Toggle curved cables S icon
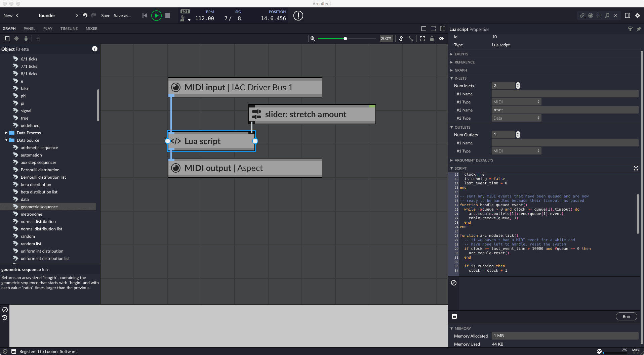The width and height of the screenshot is (644, 355). click(x=401, y=39)
